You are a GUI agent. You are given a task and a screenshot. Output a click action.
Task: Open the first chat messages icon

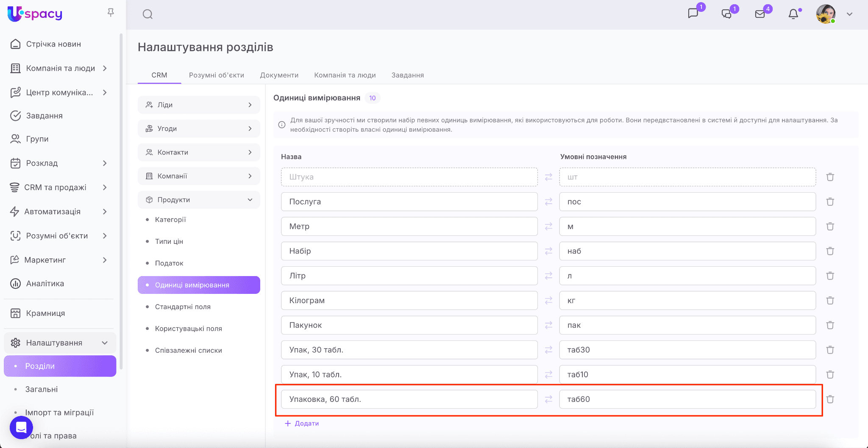click(x=693, y=14)
